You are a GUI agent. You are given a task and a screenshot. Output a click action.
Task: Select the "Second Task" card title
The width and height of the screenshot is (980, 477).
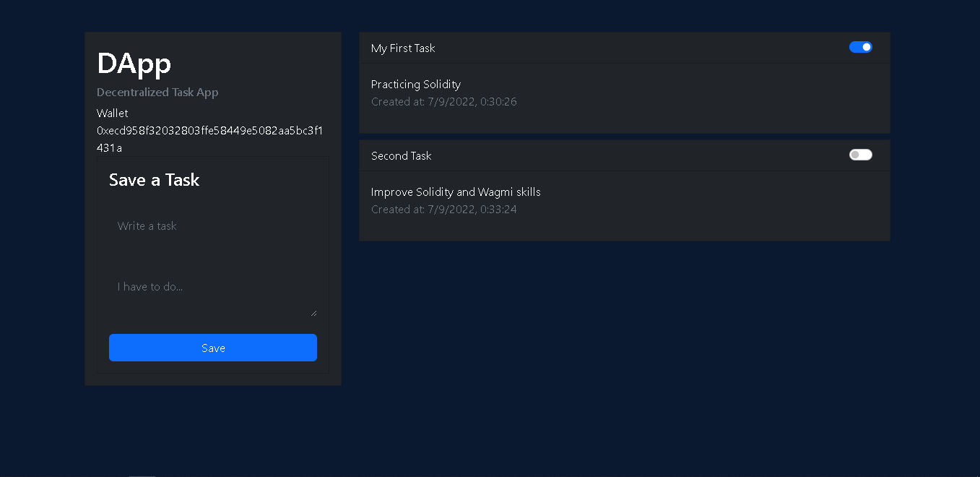click(402, 156)
